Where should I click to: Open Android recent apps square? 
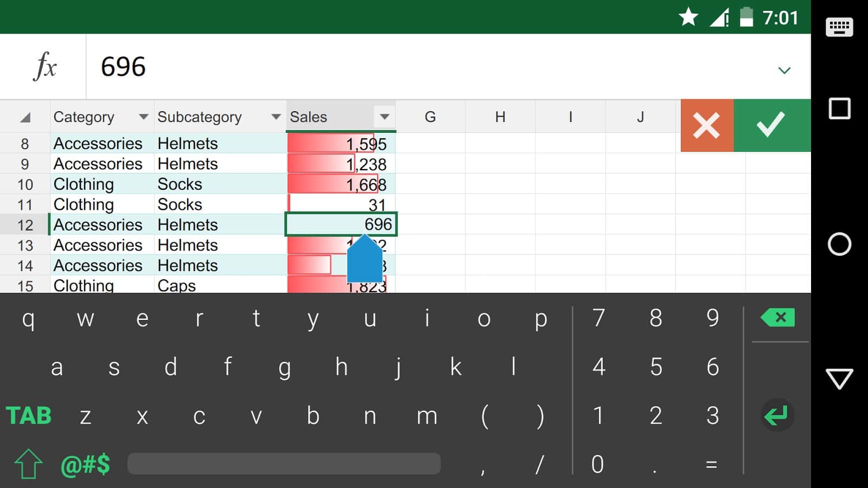click(x=839, y=108)
